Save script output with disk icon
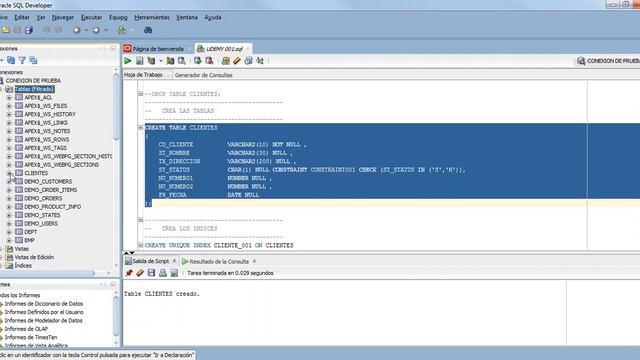640x360 pixels. tap(151, 273)
